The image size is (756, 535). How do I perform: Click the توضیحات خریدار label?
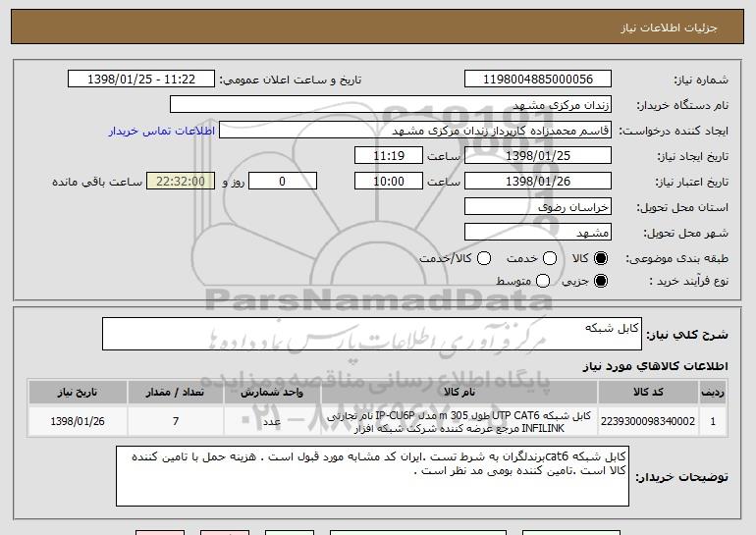(x=681, y=477)
